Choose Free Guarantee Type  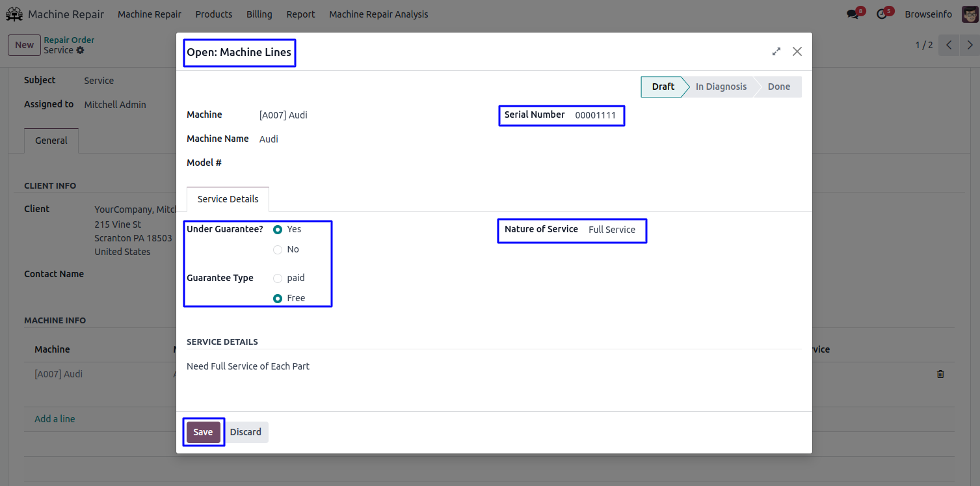click(278, 299)
